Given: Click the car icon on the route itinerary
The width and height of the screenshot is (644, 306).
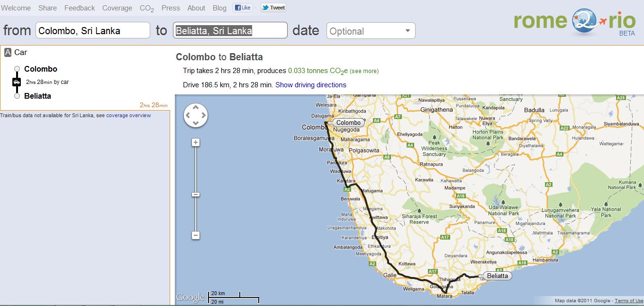Looking at the screenshot, I should pyautogui.click(x=18, y=82).
